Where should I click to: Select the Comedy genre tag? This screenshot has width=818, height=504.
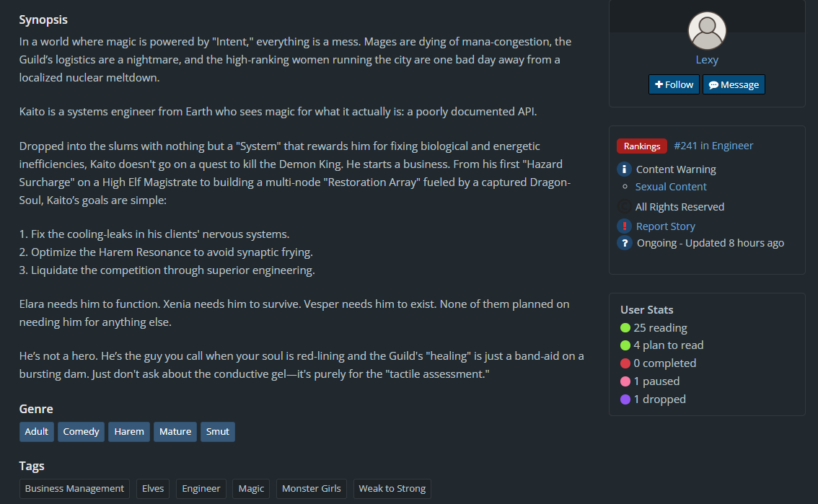pos(81,432)
